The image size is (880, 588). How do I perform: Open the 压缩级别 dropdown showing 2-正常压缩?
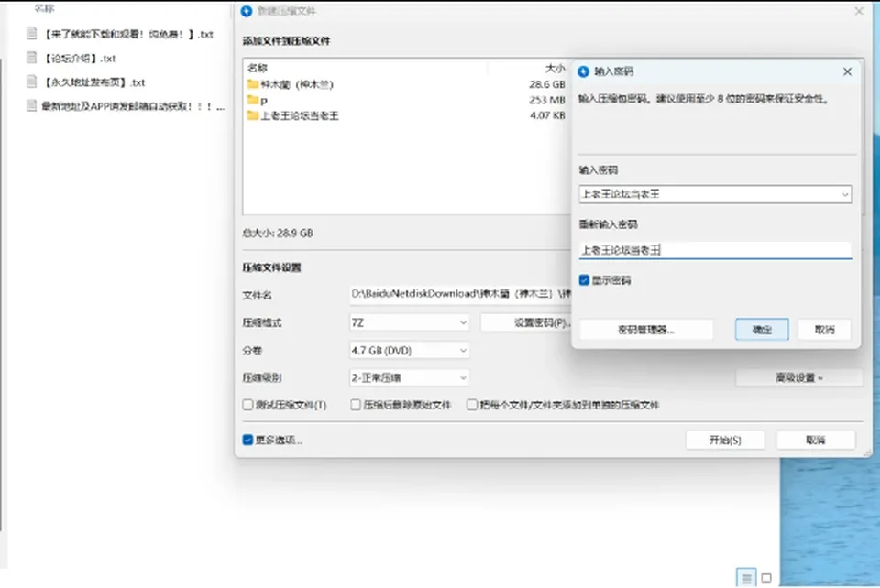409,377
